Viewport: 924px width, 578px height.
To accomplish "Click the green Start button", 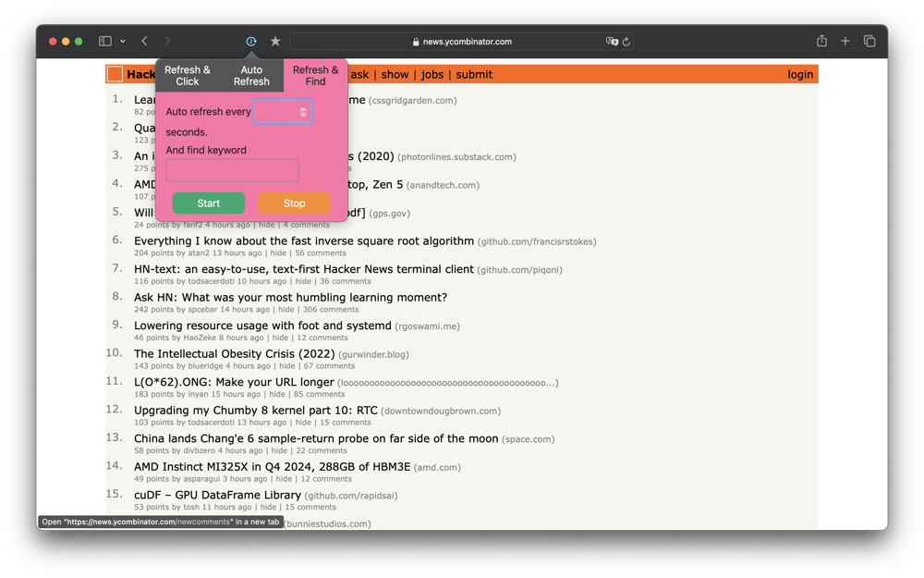I will point(209,203).
